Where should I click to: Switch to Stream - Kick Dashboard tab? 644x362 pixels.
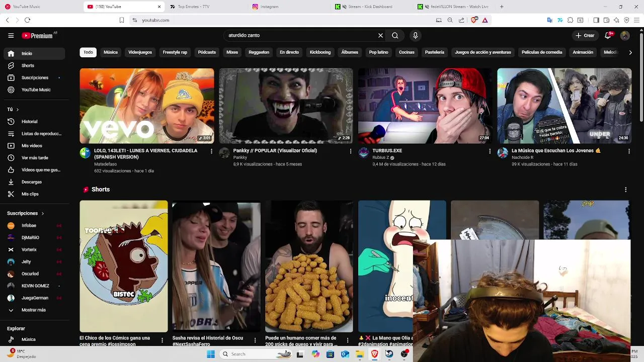pos(372,7)
